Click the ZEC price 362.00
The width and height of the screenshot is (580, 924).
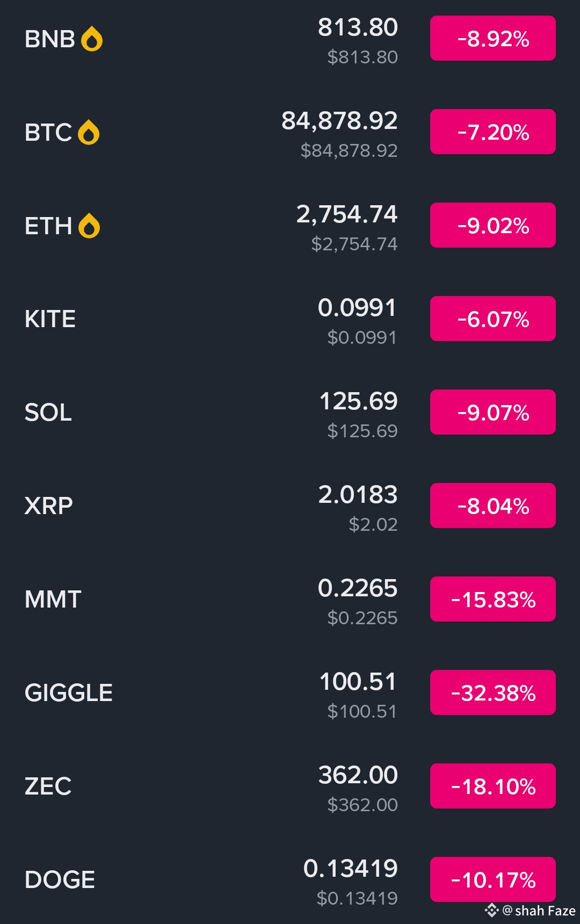click(358, 775)
